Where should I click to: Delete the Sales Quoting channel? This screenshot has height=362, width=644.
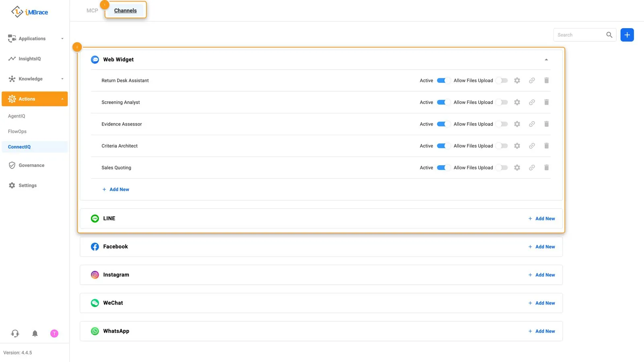547,167
